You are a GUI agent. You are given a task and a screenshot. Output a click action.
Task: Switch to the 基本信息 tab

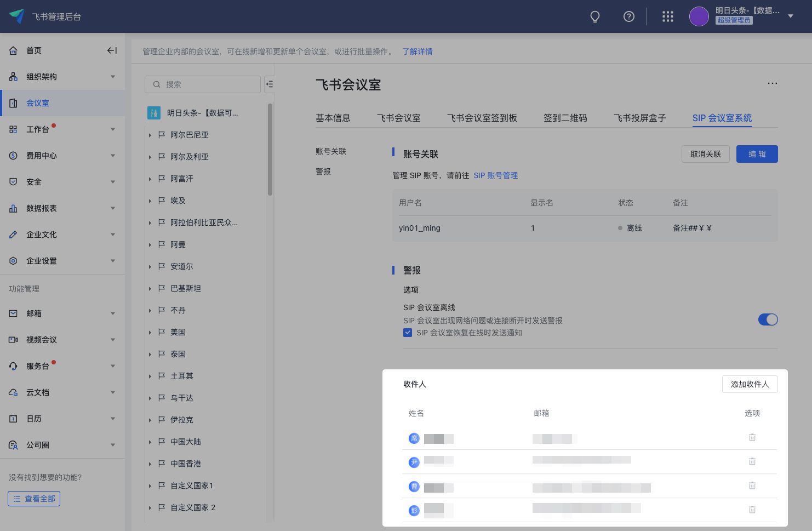333,118
